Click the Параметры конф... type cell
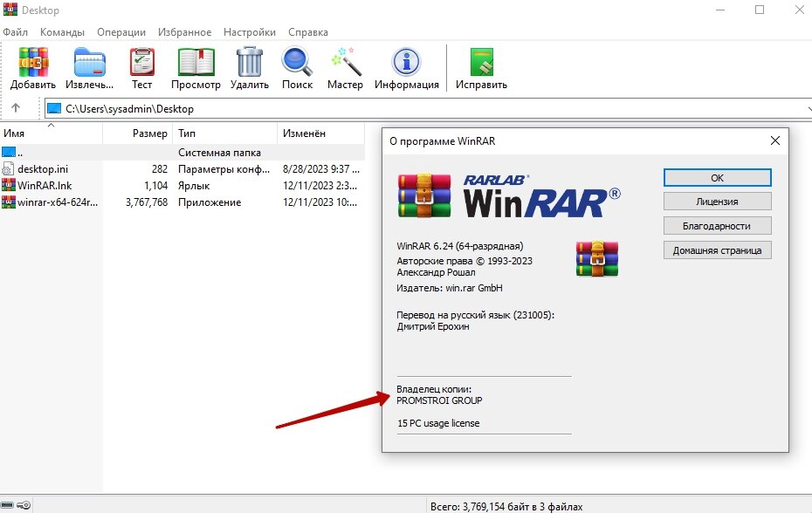Screen dimensions: 812x513 pyautogui.click(x=224, y=168)
